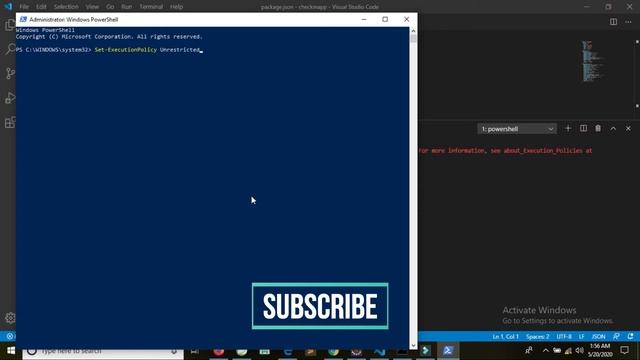This screenshot has width=640, height=360.
Task: Open the File menu in VS Code
Action: pyautogui.click(x=24, y=7)
